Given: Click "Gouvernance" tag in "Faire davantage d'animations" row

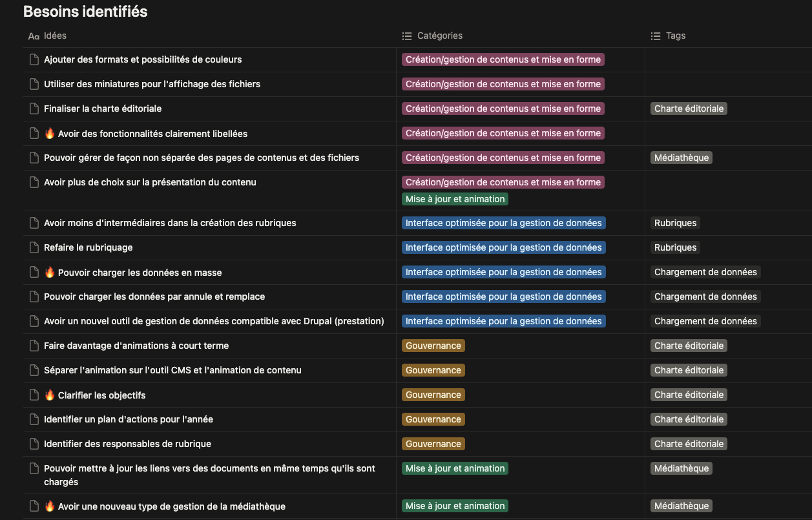Looking at the screenshot, I should point(433,346).
